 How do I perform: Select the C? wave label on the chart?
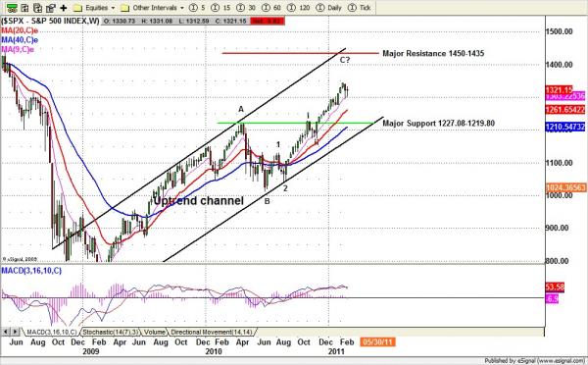pos(345,60)
